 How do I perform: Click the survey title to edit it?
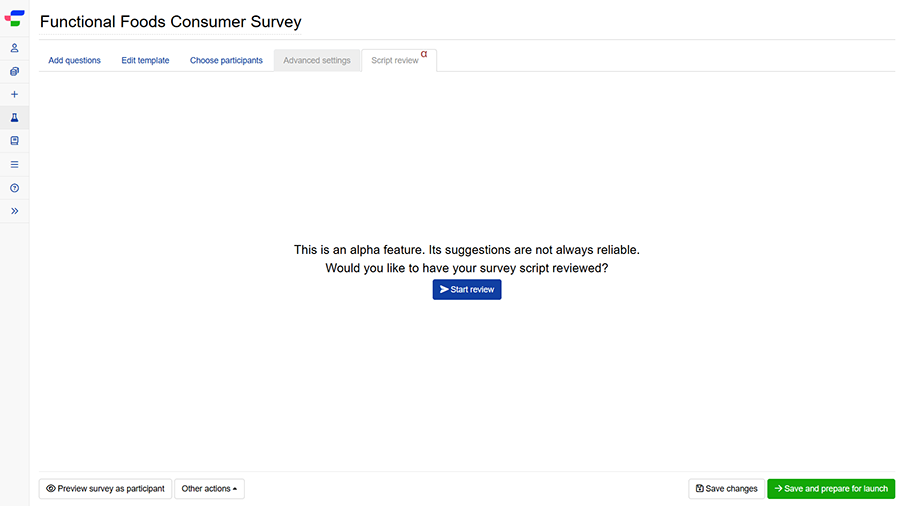(x=171, y=22)
